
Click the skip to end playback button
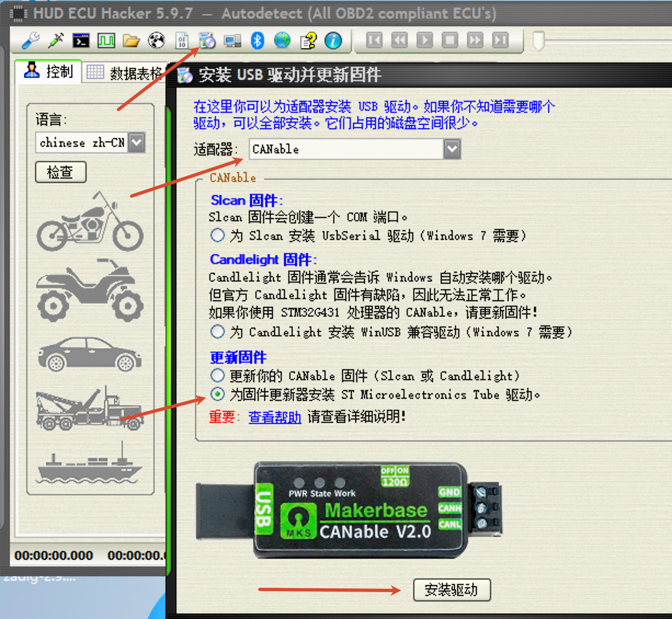500,40
